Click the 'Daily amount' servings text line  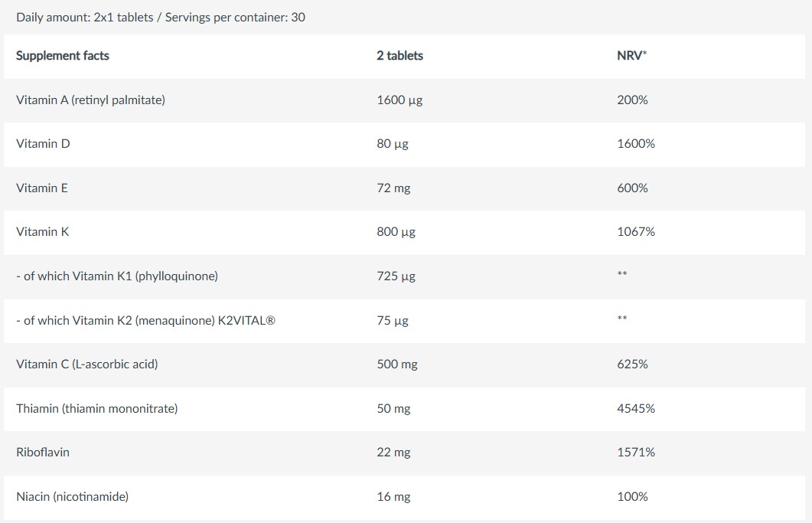tap(161, 16)
